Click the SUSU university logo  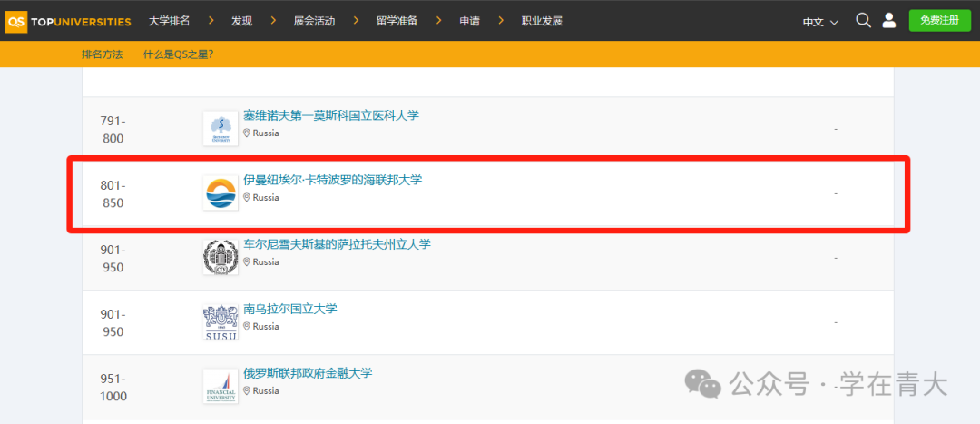(x=220, y=321)
